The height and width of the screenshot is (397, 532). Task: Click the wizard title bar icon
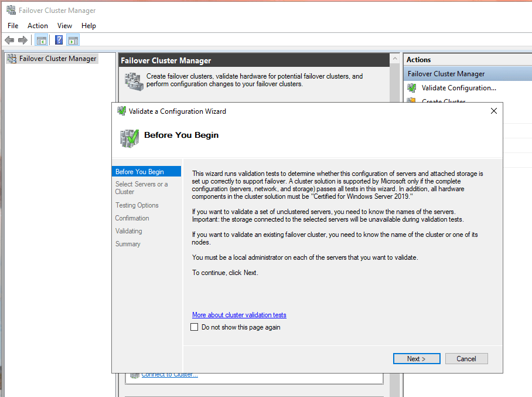121,111
